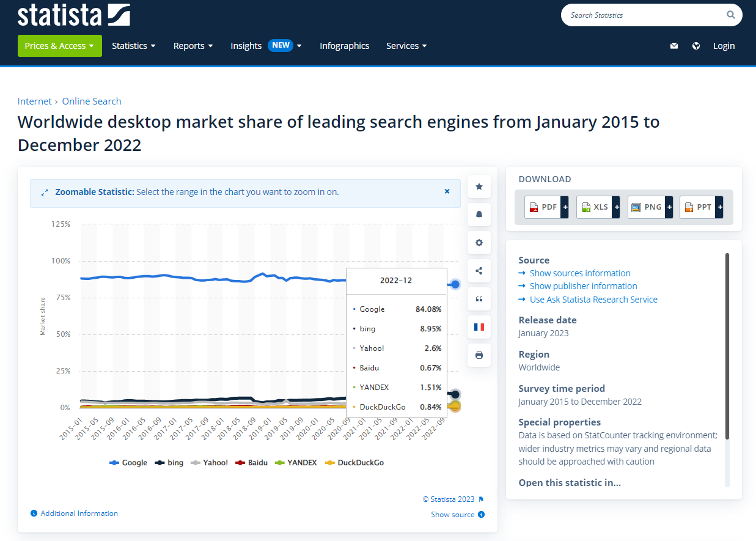Toggle the DuckDuckGo series in the chart legend
756x541 pixels.
(x=354, y=463)
